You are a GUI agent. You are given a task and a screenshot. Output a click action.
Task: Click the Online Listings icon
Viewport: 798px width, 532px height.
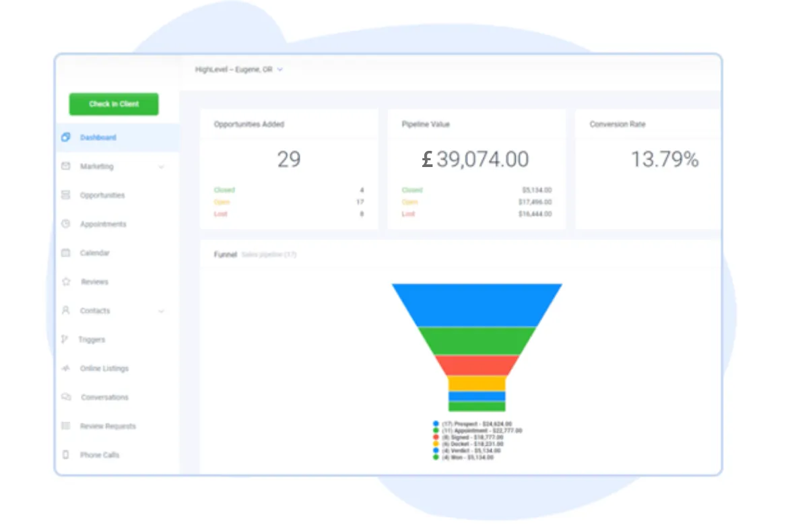tap(65, 368)
